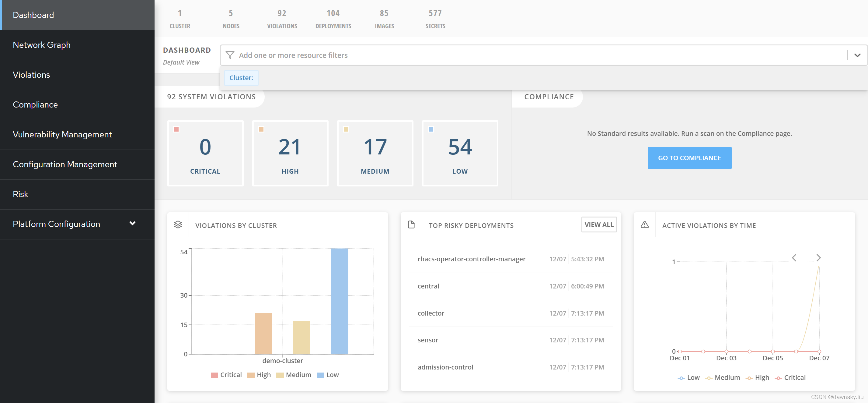Click Medium legend marker in time chart
868x403 pixels.
point(709,378)
